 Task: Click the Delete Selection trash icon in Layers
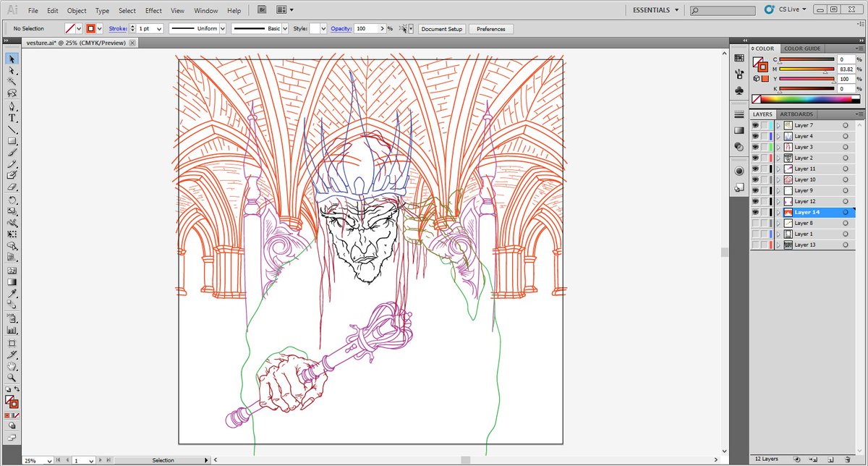point(847,459)
